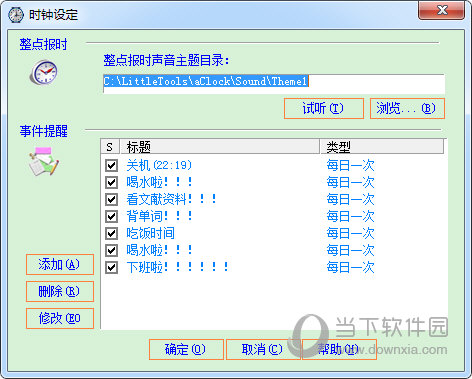
Task: Toggle the checkbox for 看文献资料!!!
Action: (x=111, y=199)
